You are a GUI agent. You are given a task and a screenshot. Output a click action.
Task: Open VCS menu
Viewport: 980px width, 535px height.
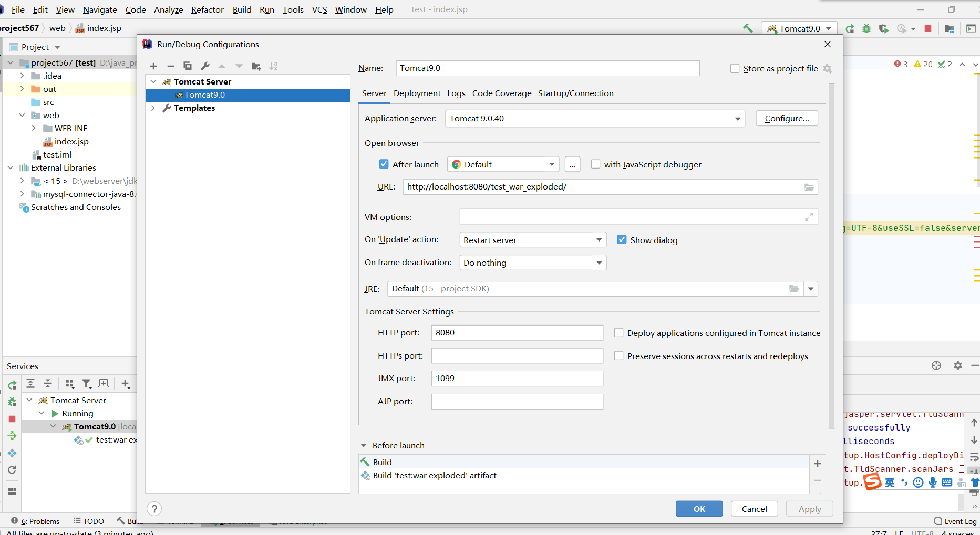tap(319, 9)
